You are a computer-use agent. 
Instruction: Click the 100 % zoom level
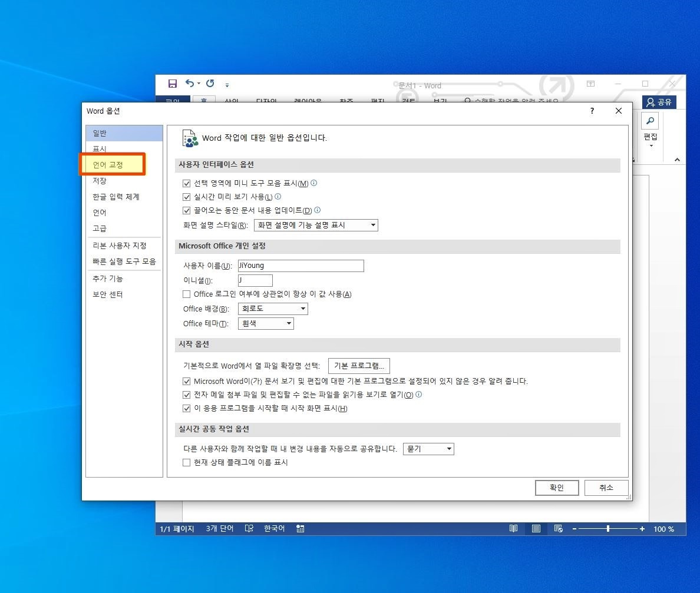click(664, 529)
